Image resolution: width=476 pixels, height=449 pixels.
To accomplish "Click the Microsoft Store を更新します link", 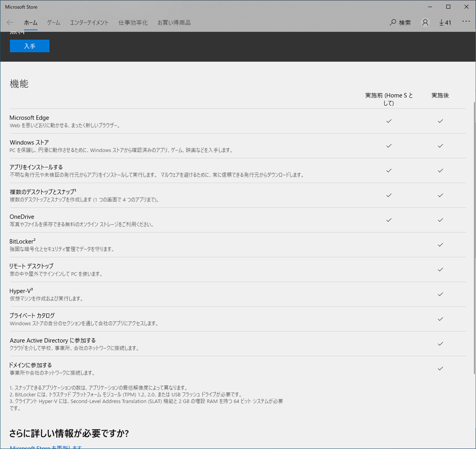I will (45, 447).
